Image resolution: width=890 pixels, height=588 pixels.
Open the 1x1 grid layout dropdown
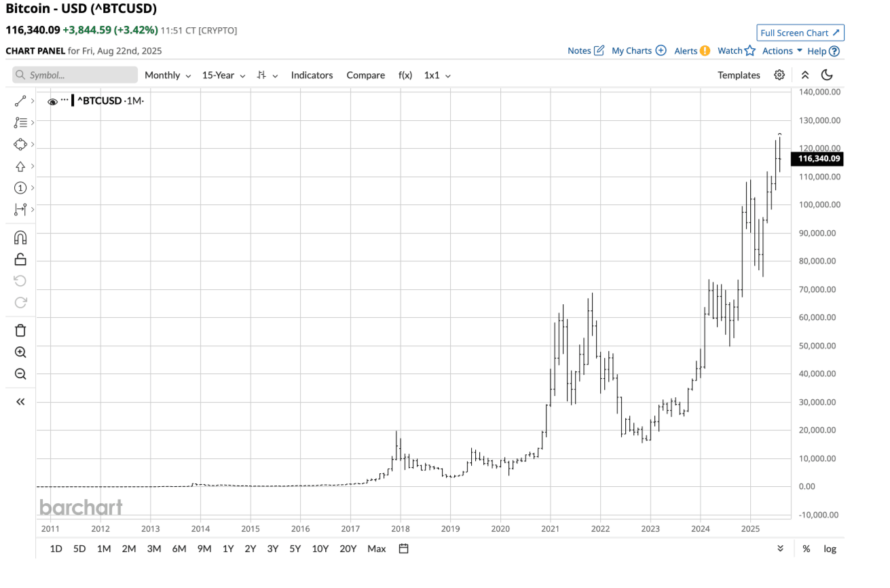(438, 75)
